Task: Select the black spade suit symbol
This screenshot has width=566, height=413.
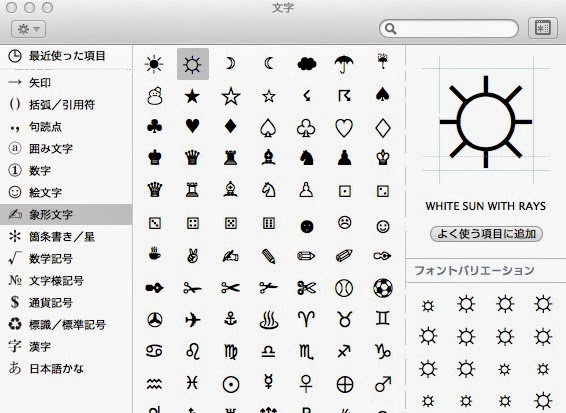Action: (x=383, y=96)
